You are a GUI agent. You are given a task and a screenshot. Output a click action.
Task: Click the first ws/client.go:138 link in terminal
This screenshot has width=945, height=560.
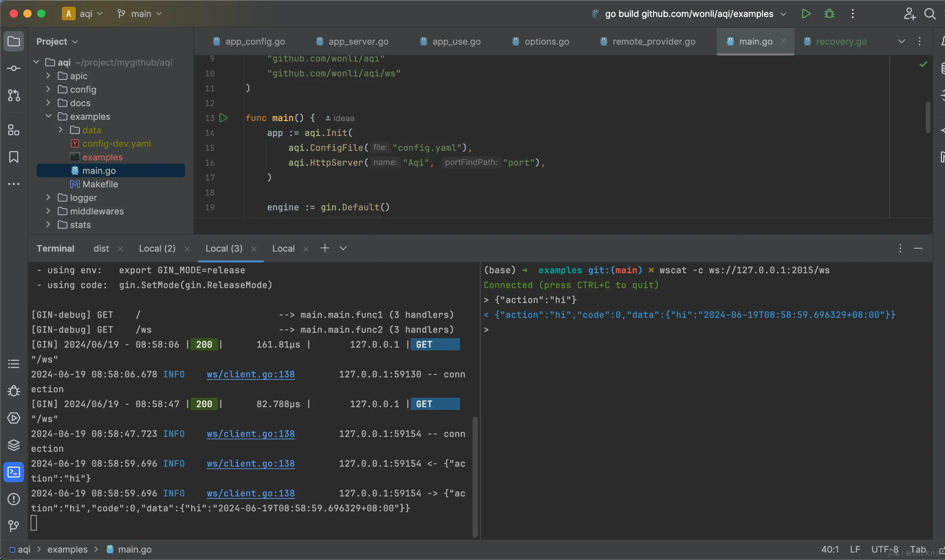pyautogui.click(x=251, y=374)
